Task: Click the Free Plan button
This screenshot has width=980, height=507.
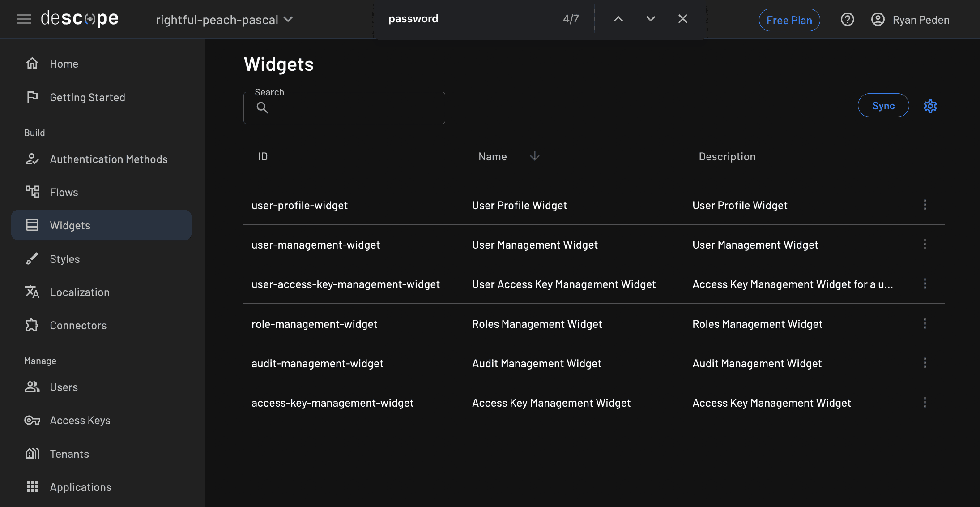Action: tap(789, 20)
